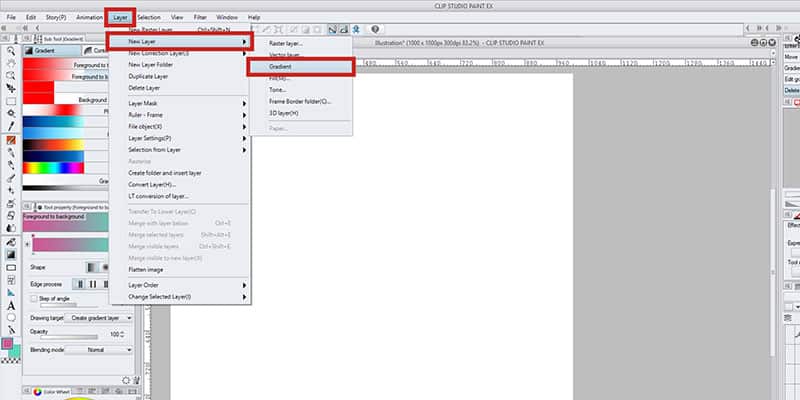This screenshot has width=800, height=400.
Task: Open the Help menu
Action: (x=254, y=17)
